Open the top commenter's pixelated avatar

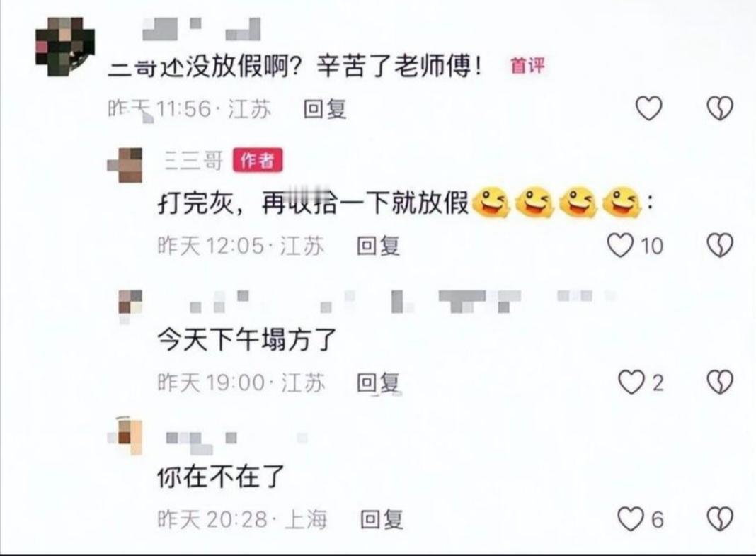[65, 47]
